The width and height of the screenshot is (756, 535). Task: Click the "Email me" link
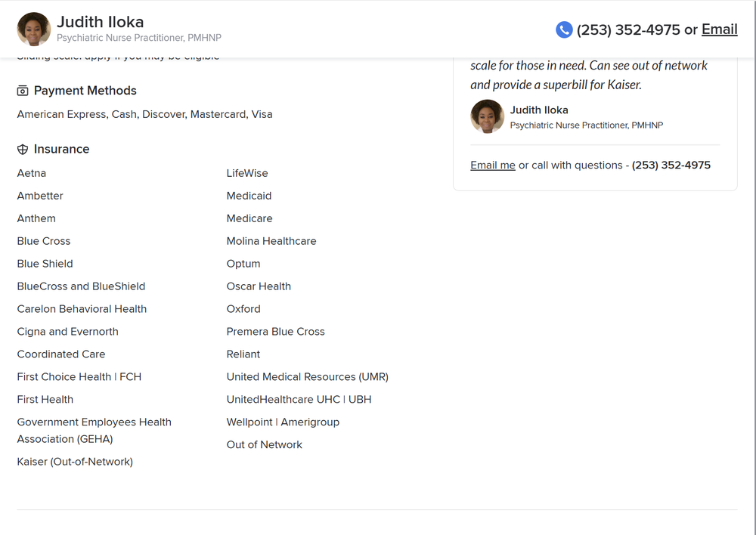tap(493, 165)
